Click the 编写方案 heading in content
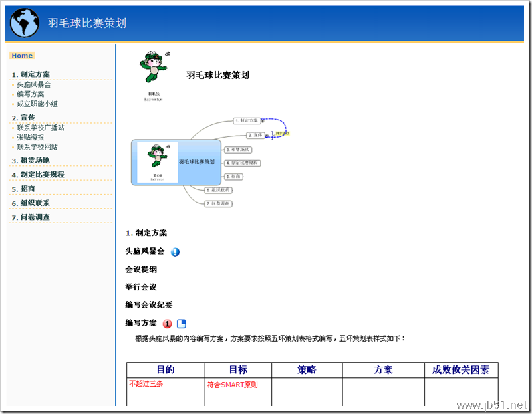 point(141,323)
